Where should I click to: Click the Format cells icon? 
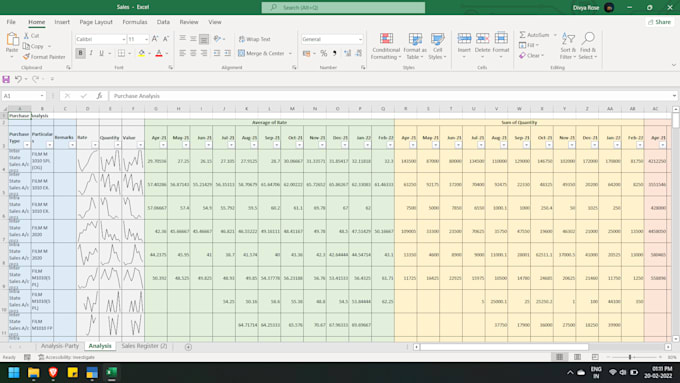click(501, 39)
